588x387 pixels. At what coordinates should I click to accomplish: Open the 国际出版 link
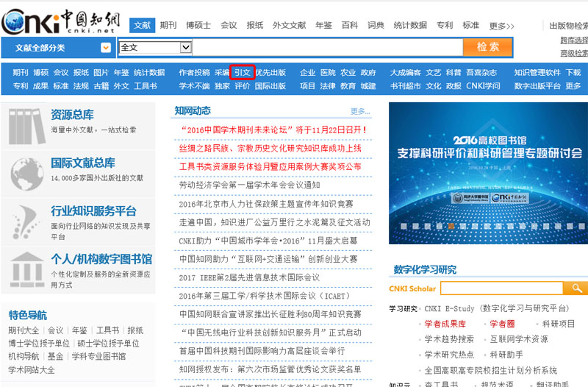pyautogui.click(x=270, y=86)
